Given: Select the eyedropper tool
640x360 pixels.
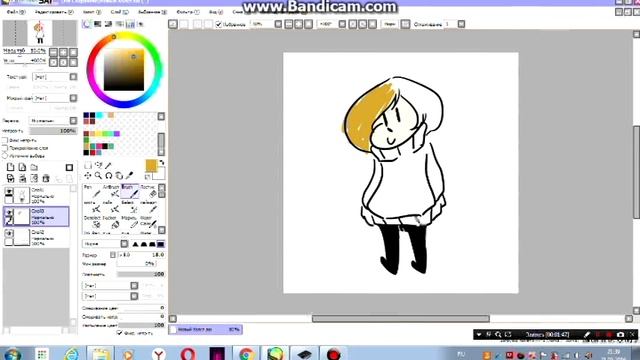Looking at the screenshot, I should coord(129,176).
